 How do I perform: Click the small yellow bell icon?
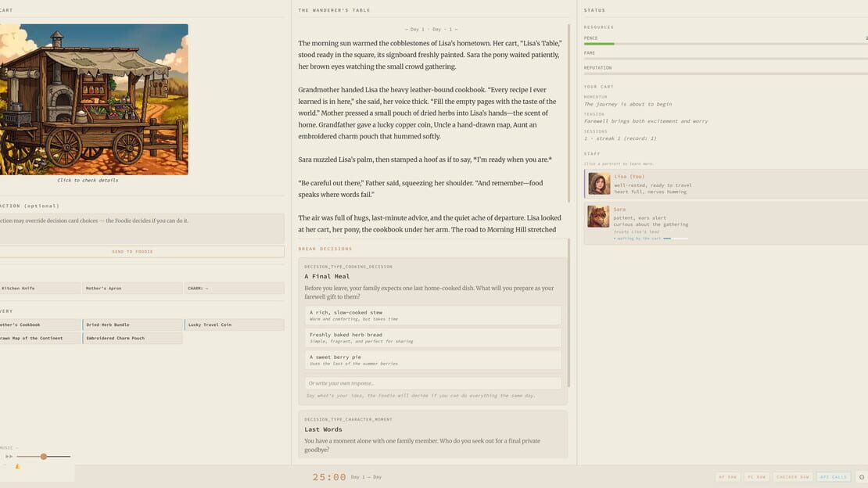(x=18, y=467)
